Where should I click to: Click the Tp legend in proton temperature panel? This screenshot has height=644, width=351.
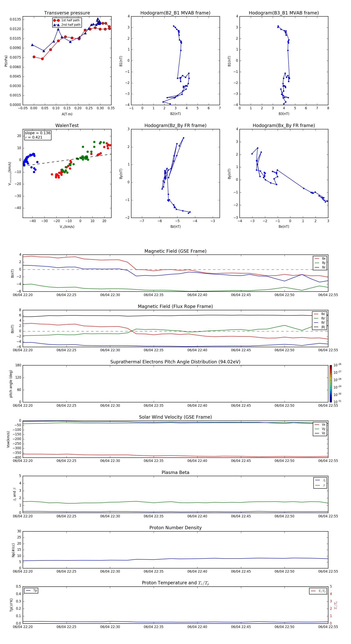click(x=31, y=591)
